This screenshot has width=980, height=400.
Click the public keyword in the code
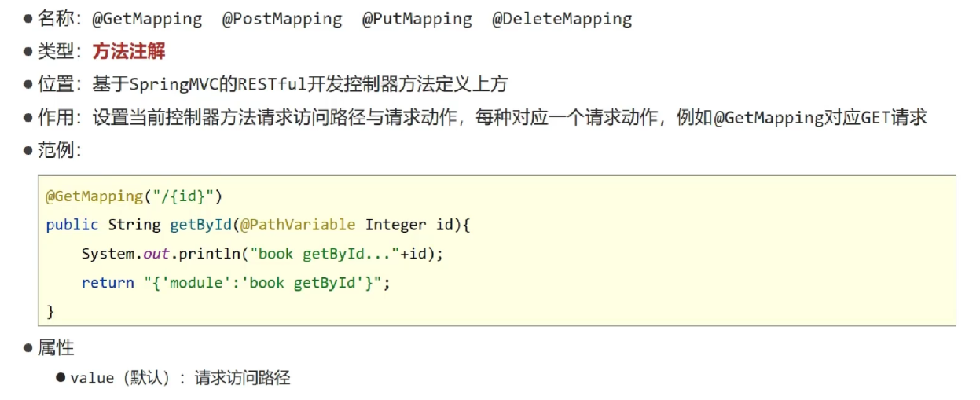[72, 225]
